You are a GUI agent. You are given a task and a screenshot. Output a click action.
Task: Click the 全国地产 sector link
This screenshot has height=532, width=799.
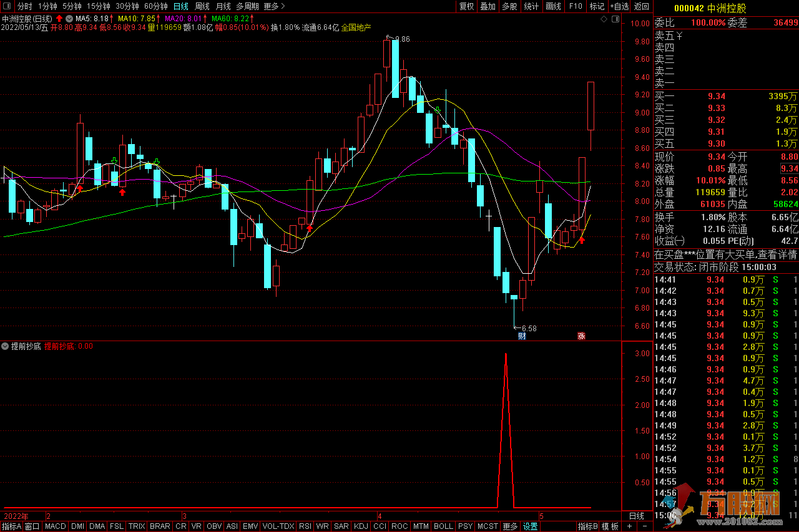click(x=356, y=27)
